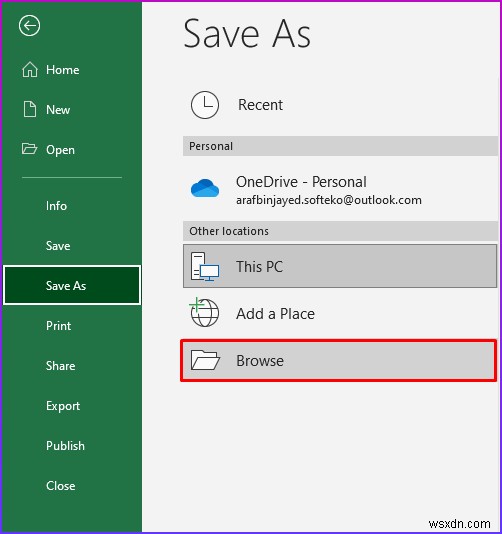502x534 pixels.
Task: Go back using the circled arrow icon
Action: pos(30,26)
